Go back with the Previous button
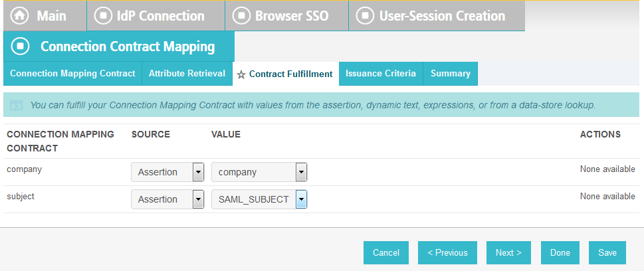Image resolution: width=644 pixels, height=271 pixels. click(448, 252)
